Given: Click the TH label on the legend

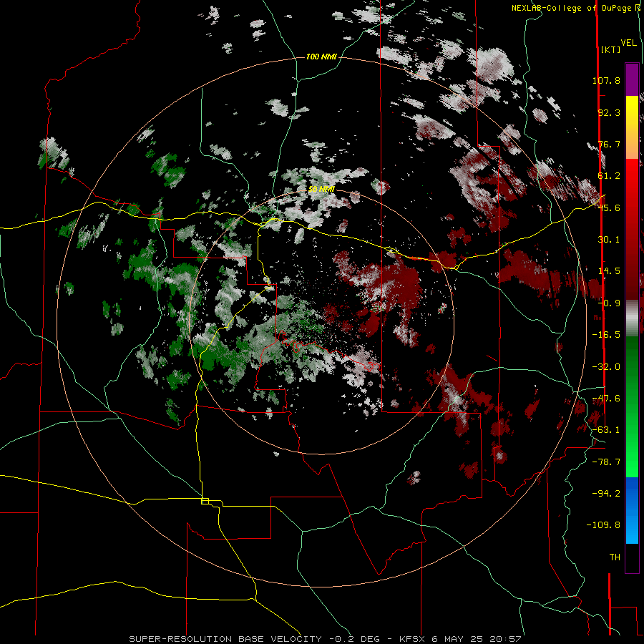Looking at the screenshot, I should pos(615,557).
